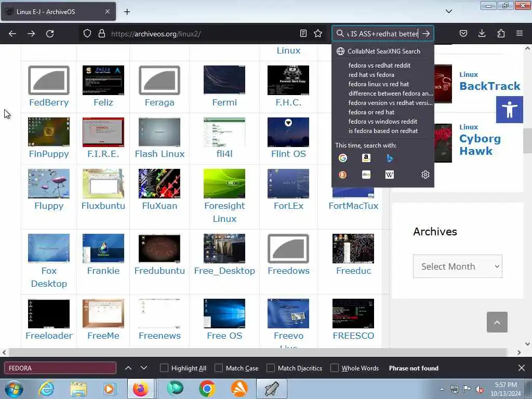Open Firefox taskbar button
The image size is (532, 399).
(141, 389)
